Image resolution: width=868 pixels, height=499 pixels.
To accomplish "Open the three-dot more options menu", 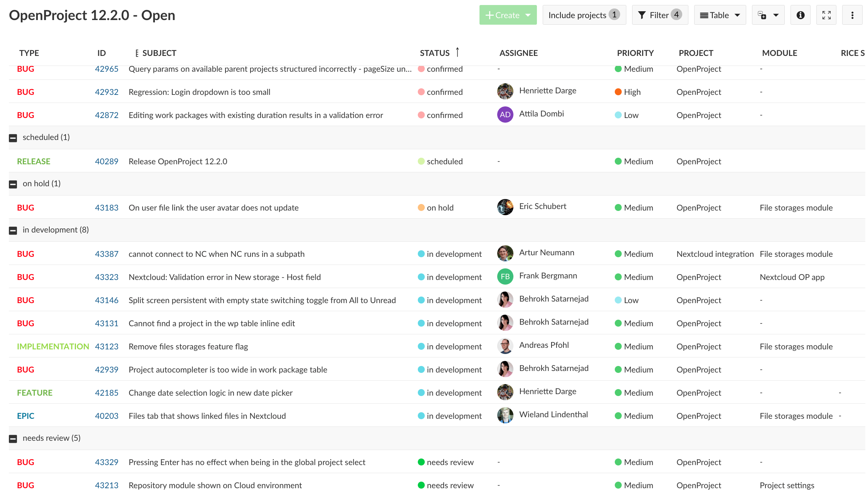I will tap(852, 15).
